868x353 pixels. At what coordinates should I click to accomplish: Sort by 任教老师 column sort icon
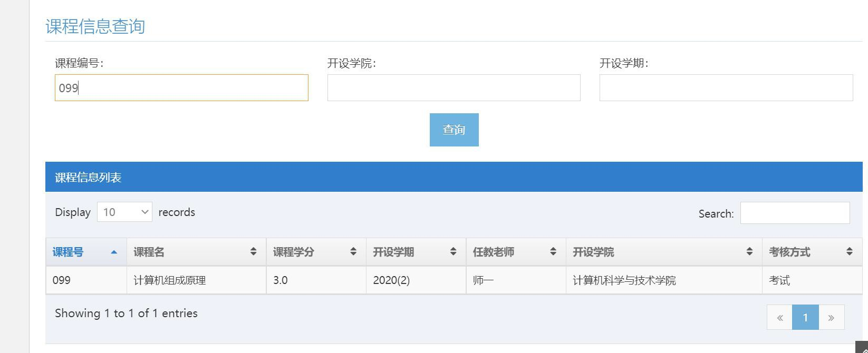click(553, 252)
